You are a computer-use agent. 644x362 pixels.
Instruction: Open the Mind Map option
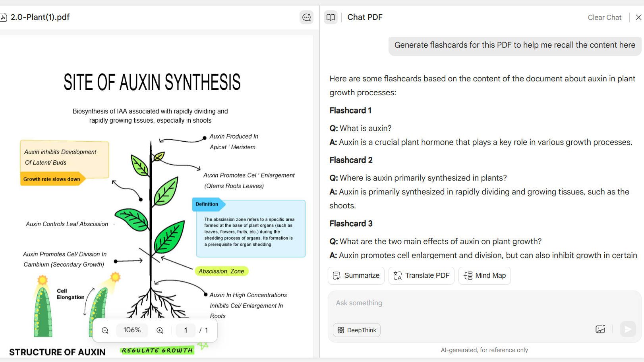pyautogui.click(x=484, y=275)
